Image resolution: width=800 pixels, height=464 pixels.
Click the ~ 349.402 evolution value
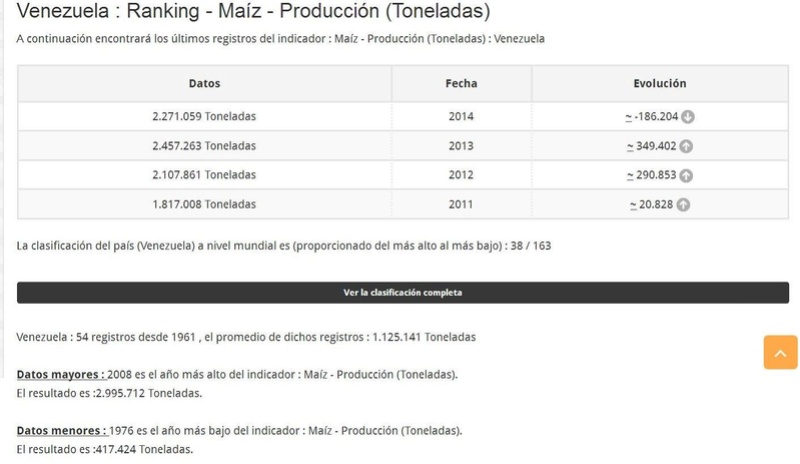click(x=652, y=146)
